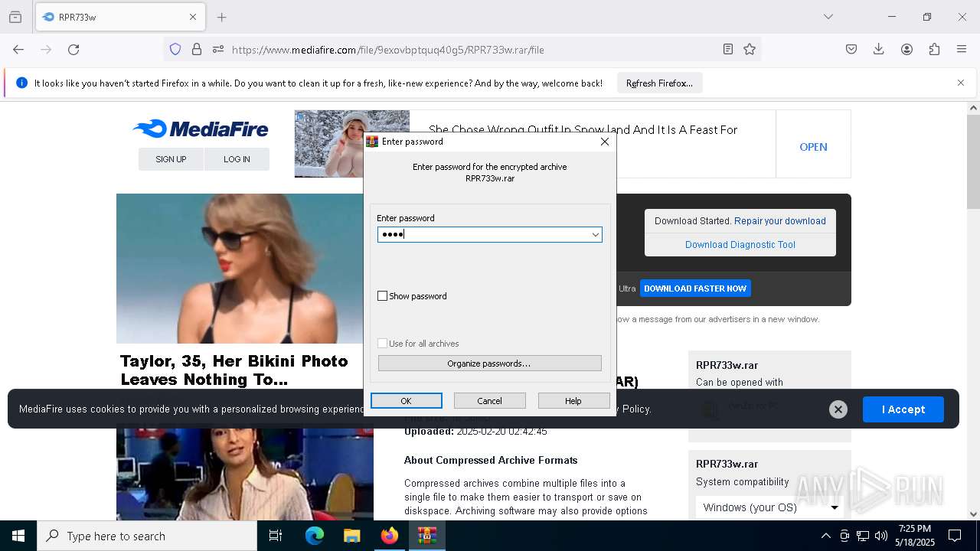Viewport: 980px width, 551px height.
Task: Open the Firefox View icon
Action: pyautogui.click(x=15, y=17)
